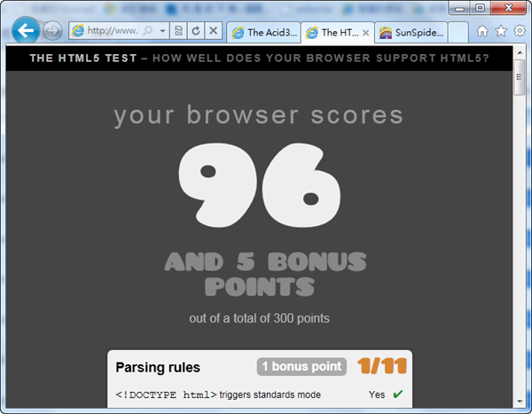532x414 pixels.
Task: Minimize the browser window
Action: pyautogui.click(x=459, y=8)
